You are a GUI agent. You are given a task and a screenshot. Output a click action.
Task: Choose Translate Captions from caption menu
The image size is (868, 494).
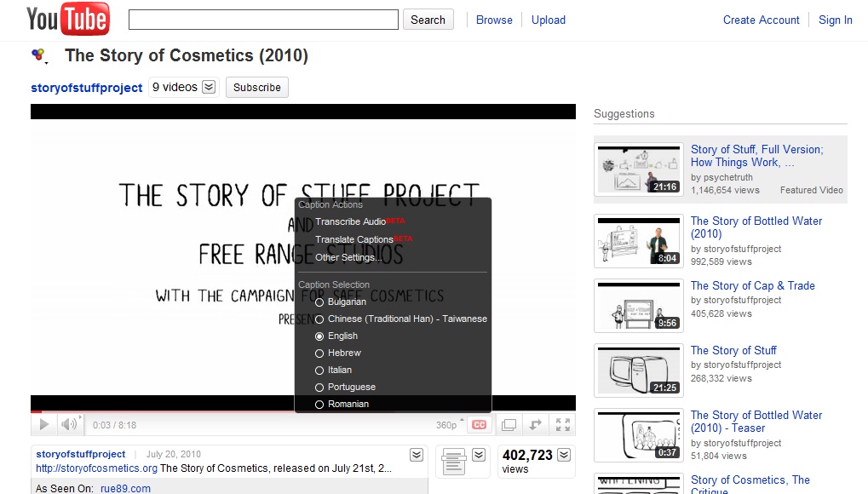point(364,239)
